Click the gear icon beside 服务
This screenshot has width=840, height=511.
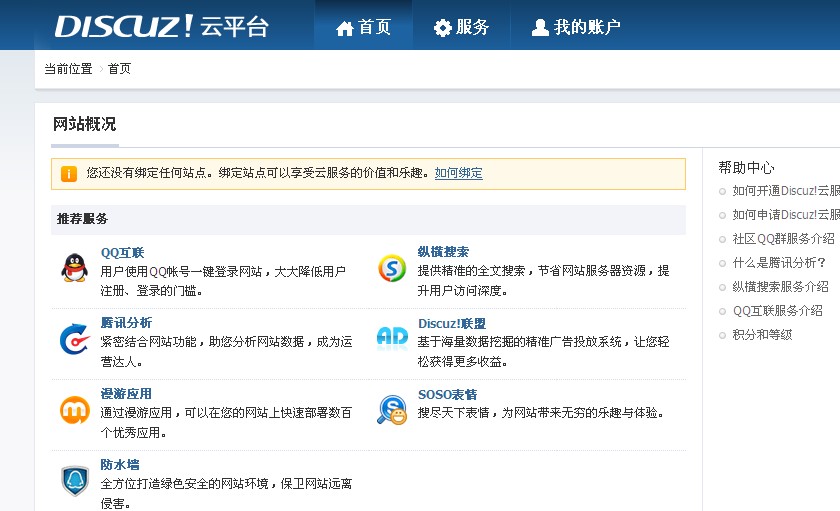pyautogui.click(x=442, y=28)
